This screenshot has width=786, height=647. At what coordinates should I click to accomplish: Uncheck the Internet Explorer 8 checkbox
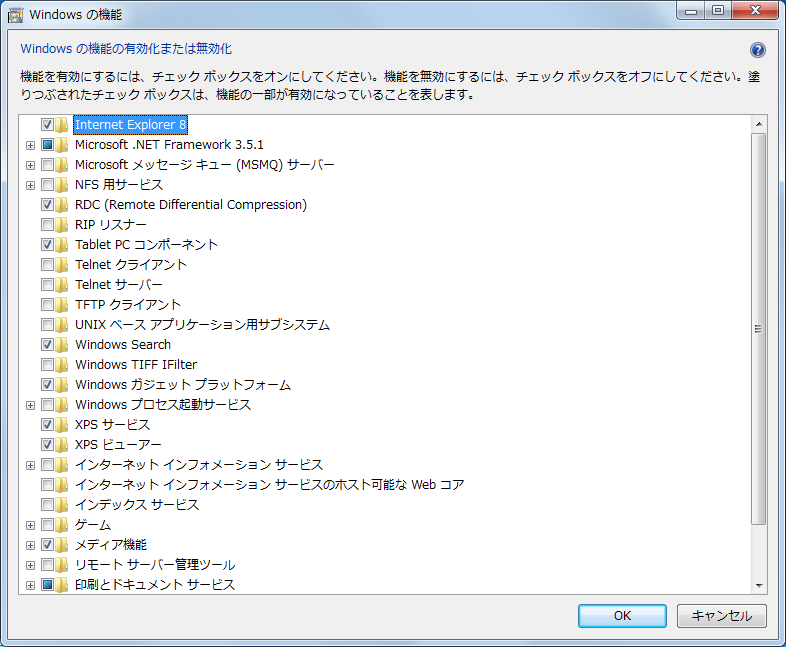(x=47, y=125)
